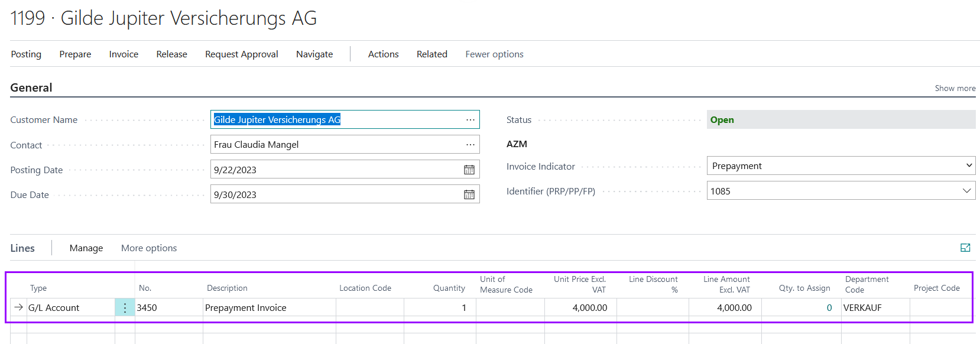Open the Request Approval menu
The height and width of the screenshot is (344, 980).
(x=241, y=54)
